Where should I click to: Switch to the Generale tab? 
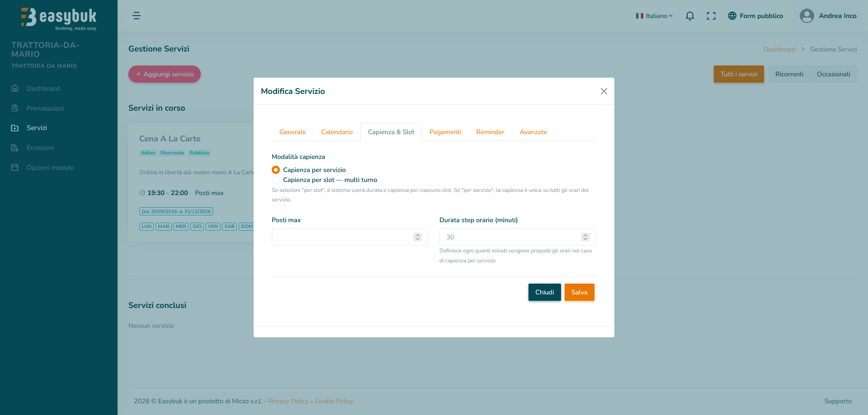[x=292, y=132]
